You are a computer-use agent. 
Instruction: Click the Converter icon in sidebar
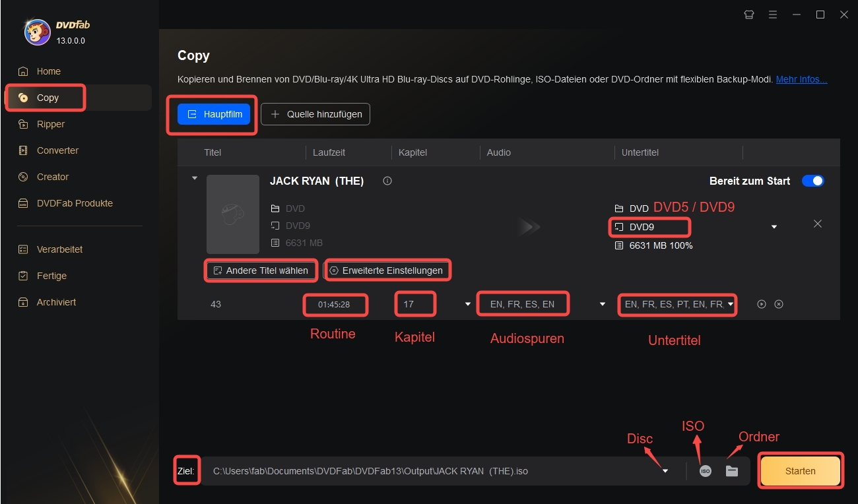coord(24,150)
